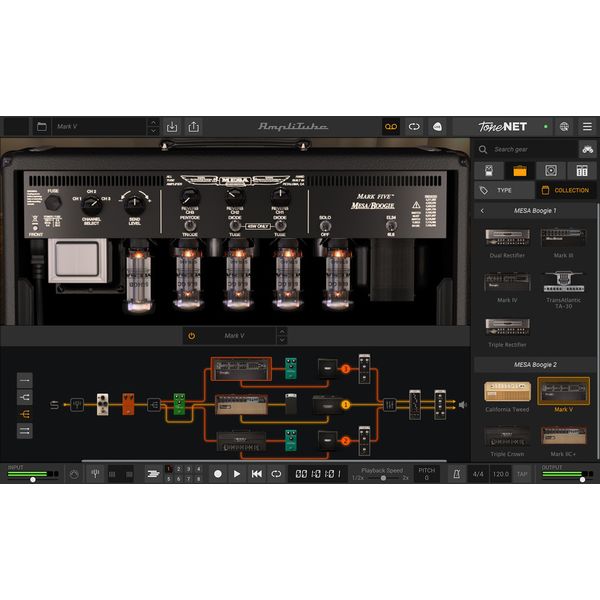The image size is (600, 600).
Task: Open the Mark V amp model name selector
Action: click(235, 336)
